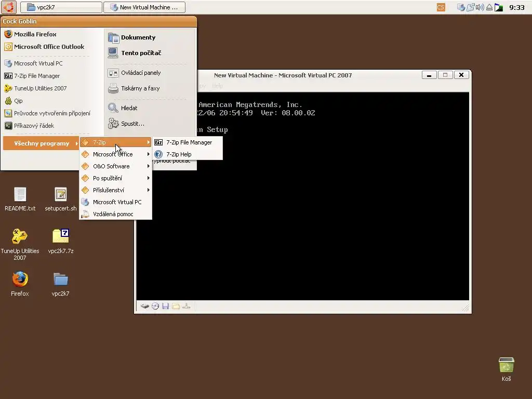Open Vzdálená pomoc remote assistance
This screenshot has height=399, width=532.
[116, 214]
